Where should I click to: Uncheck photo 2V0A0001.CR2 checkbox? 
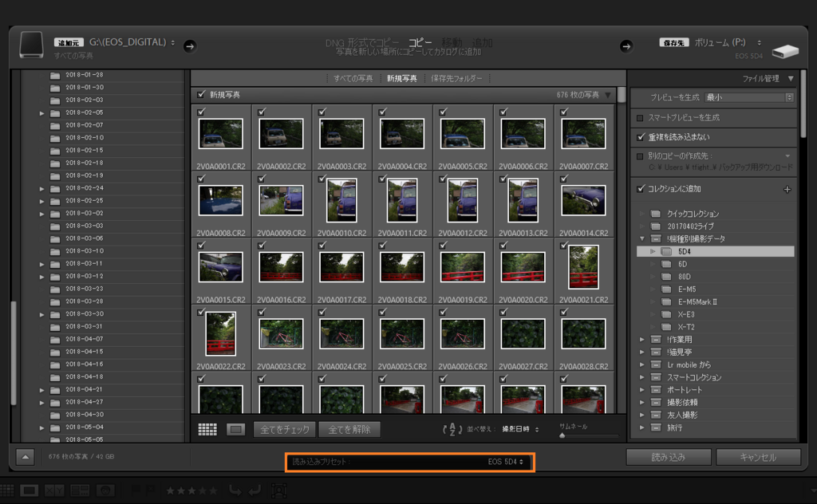(x=201, y=112)
